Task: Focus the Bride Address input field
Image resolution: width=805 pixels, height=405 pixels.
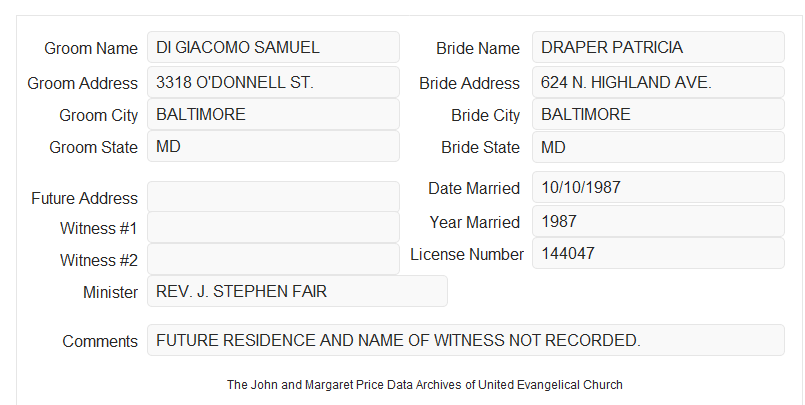Action: 658,82
